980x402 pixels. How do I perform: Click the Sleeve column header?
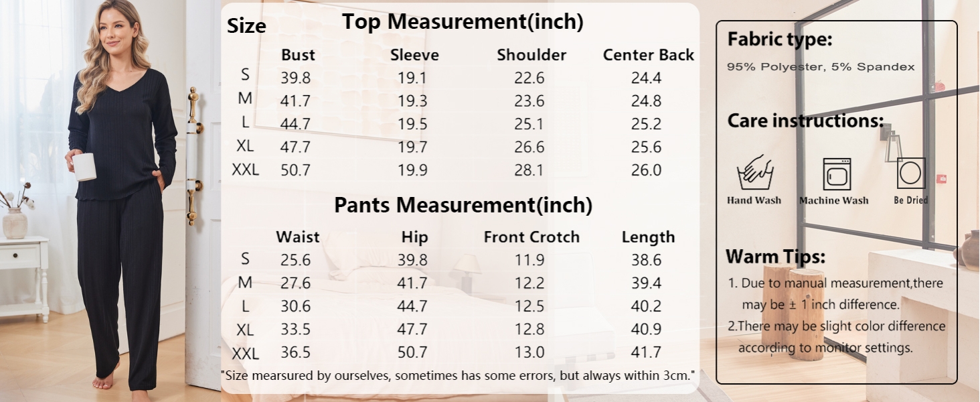414,55
